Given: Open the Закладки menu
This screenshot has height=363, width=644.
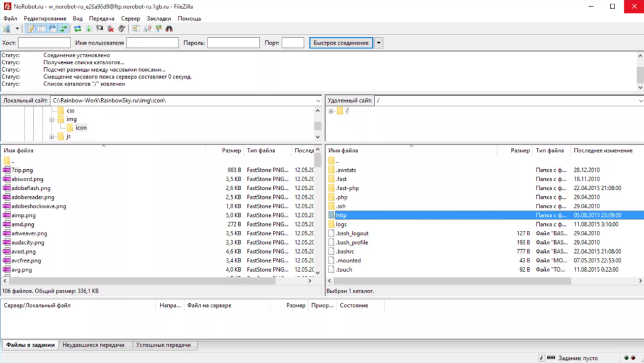Looking at the screenshot, I should coord(158,18).
